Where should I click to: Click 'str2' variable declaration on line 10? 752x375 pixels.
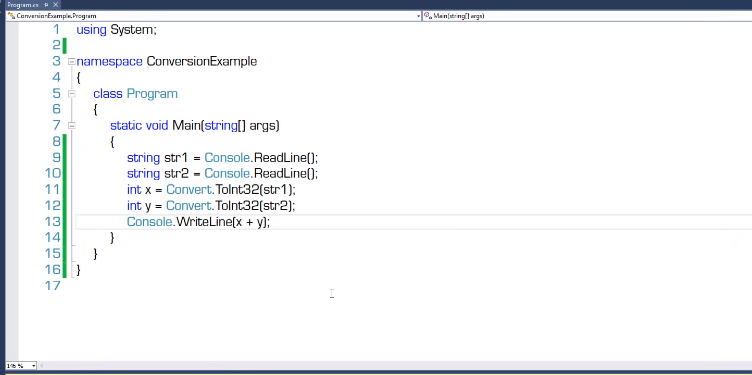tap(176, 174)
